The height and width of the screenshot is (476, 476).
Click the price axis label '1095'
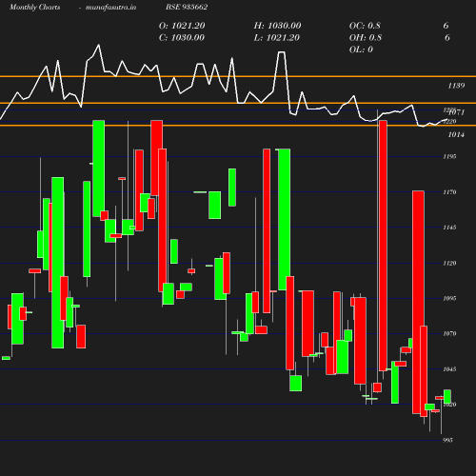(x=449, y=298)
